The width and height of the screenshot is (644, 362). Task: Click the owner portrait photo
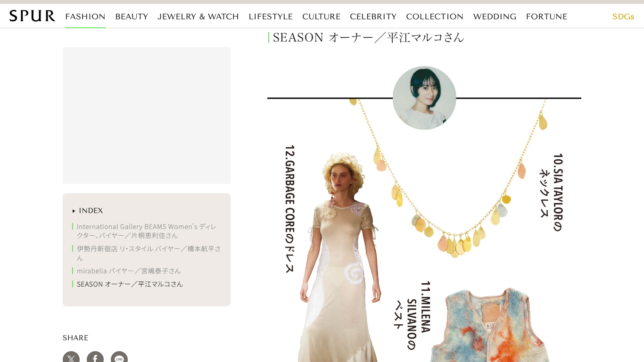point(424,98)
